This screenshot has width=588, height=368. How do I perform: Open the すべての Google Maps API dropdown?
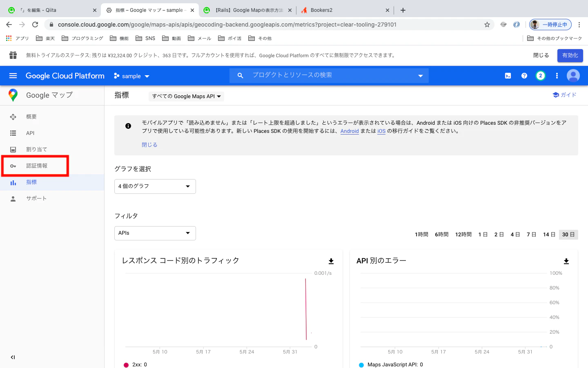tap(186, 96)
